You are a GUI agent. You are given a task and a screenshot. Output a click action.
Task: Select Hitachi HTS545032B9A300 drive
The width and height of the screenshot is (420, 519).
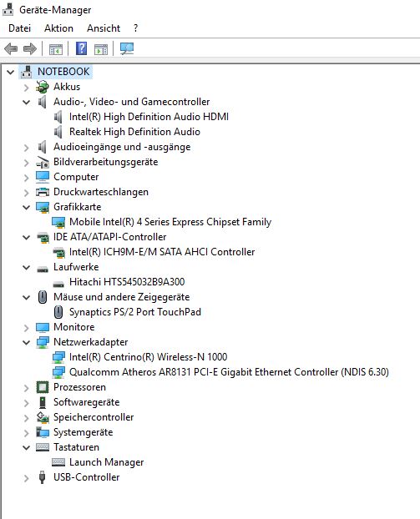(127, 282)
